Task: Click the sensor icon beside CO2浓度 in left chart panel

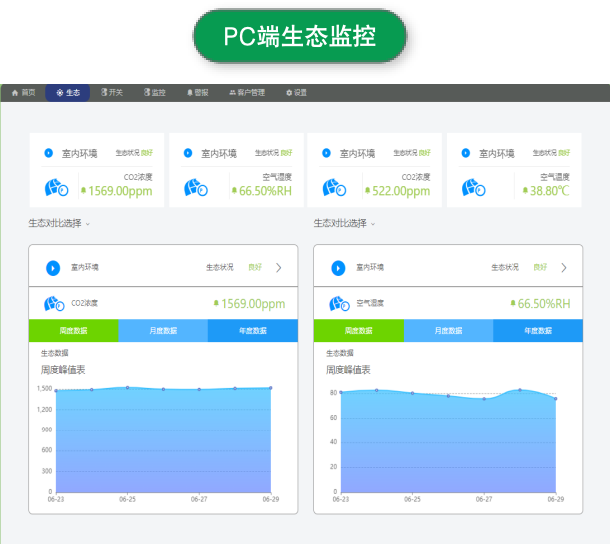Action: pos(54,304)
